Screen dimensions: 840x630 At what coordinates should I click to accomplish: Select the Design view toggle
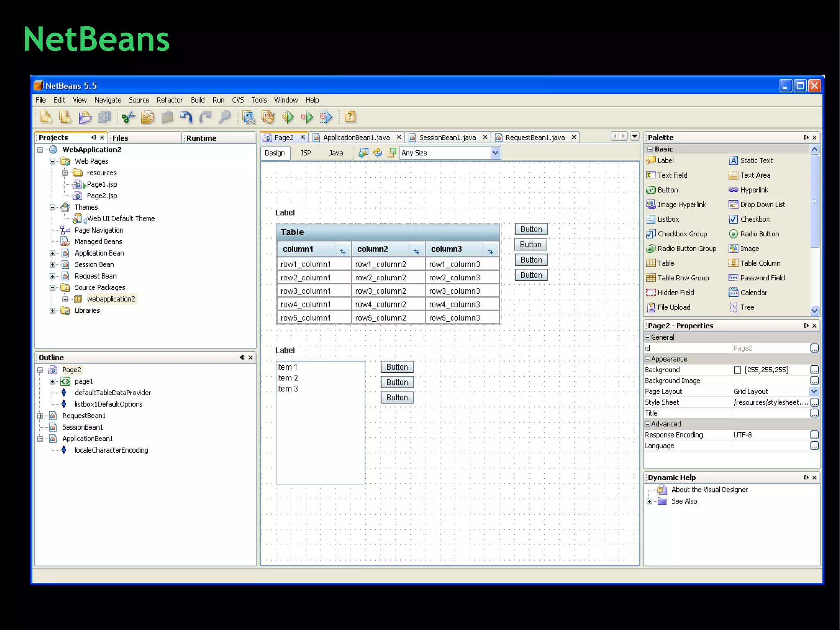click(274, 153)
